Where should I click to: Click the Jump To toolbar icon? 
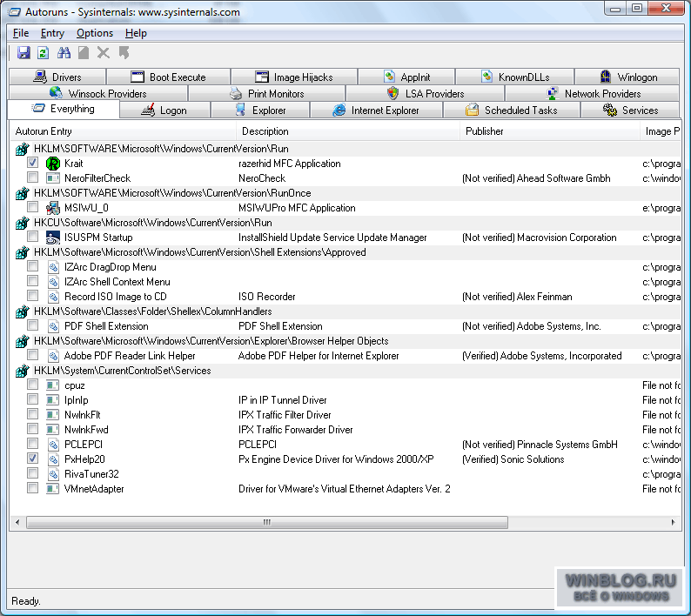(124, 53)
